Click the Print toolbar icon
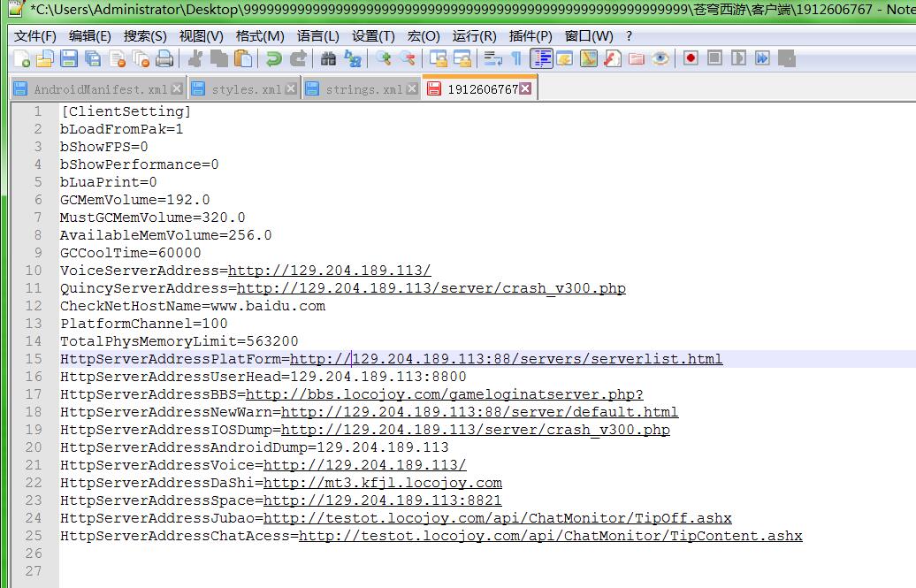 [164, 59]
